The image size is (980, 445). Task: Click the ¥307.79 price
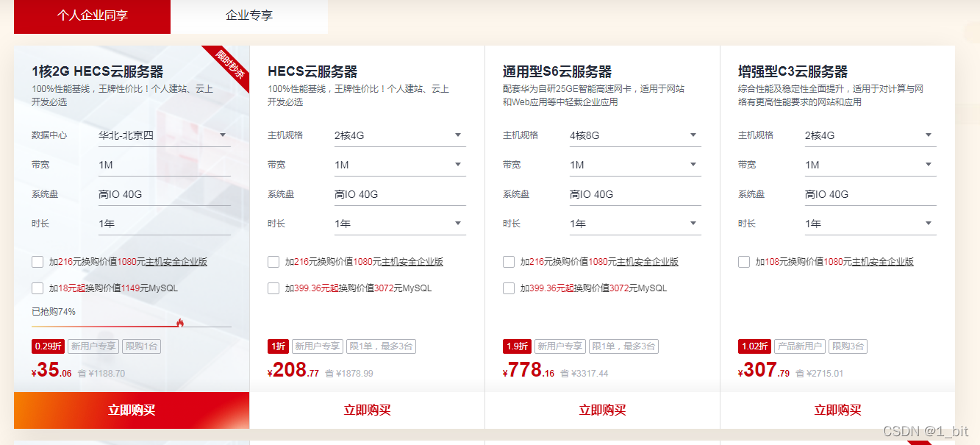[764, 370]
